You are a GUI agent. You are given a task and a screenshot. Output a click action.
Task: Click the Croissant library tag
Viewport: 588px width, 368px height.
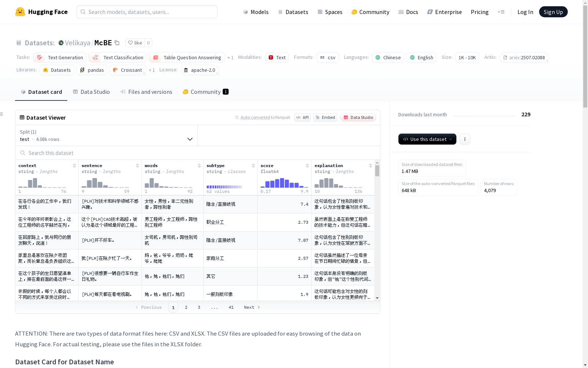tap(128, 70)
